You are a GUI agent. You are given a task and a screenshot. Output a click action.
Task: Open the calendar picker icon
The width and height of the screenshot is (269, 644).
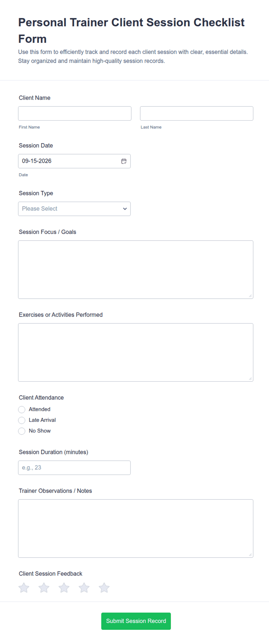point(124,161)
